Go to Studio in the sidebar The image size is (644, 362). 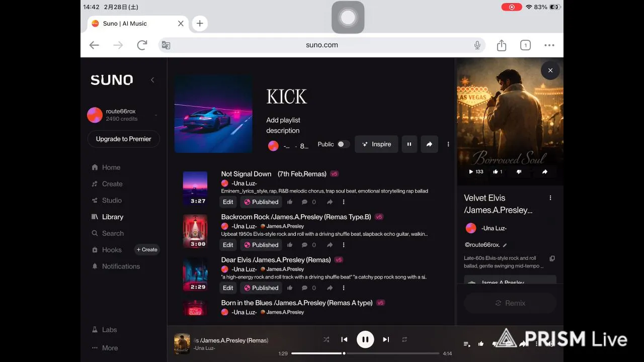[x=107, y=200]
